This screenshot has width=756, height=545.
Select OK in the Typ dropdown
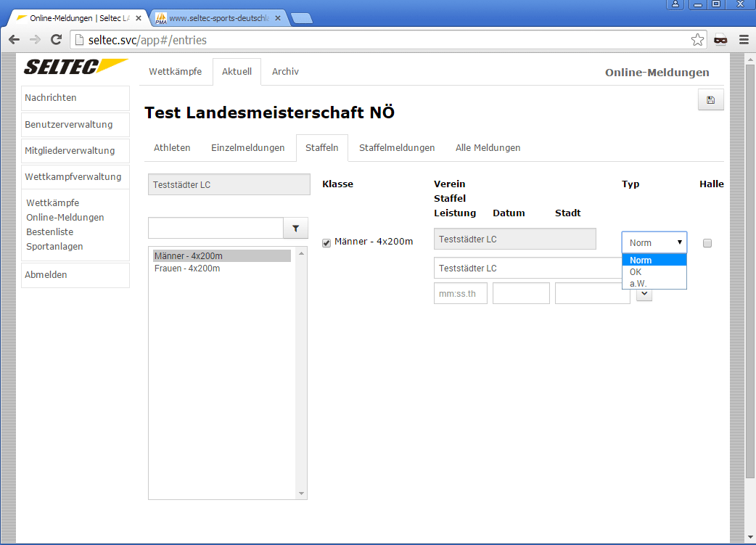[x=636, y=272]
